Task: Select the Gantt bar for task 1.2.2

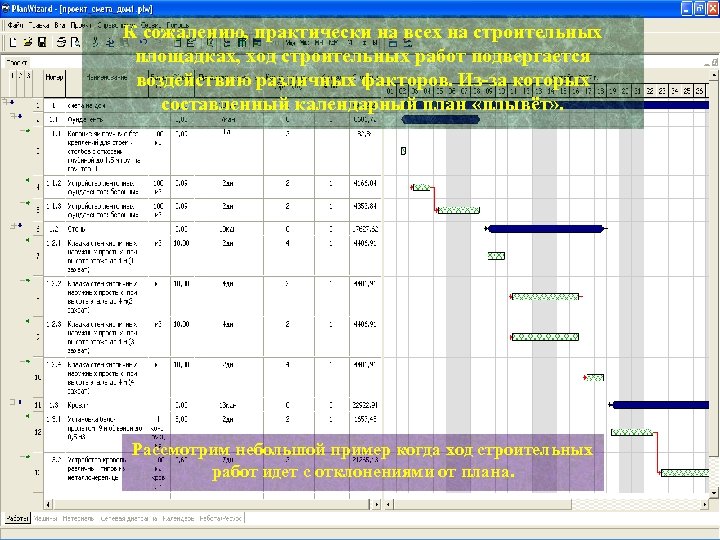Action: click(546, 297)
